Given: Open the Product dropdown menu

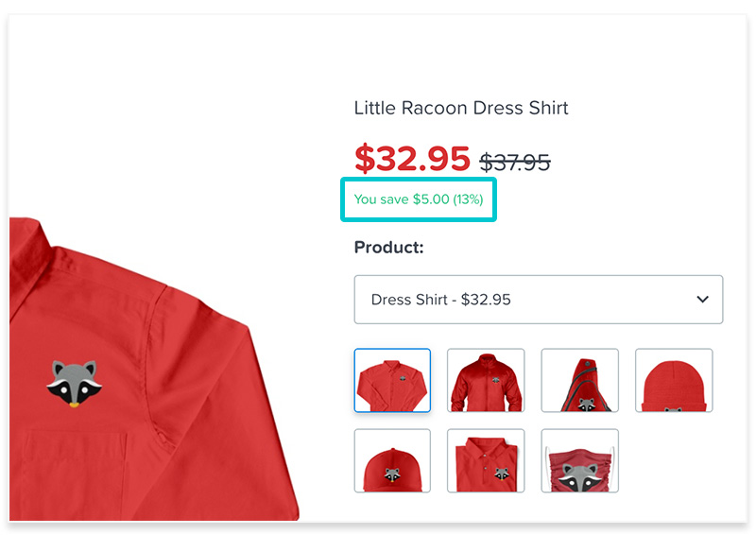Looking at the screenshot, I should 538,300.
